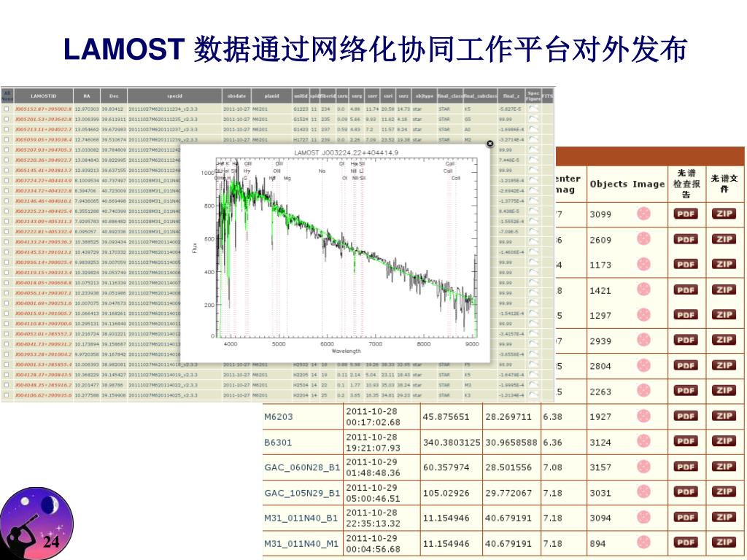Select checkbox for J004001.53+385855.4 row
This screenshot has width=747, height=560.
(x=6, y=365)
